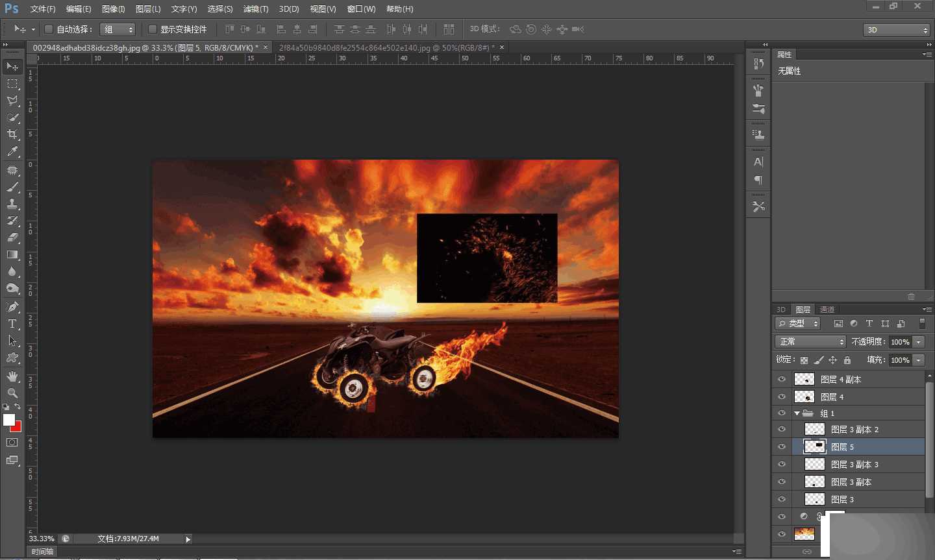This screenshot has width=935, height=560.
Task: Hide the 图层 4 副本 layer
Action: 782,380
